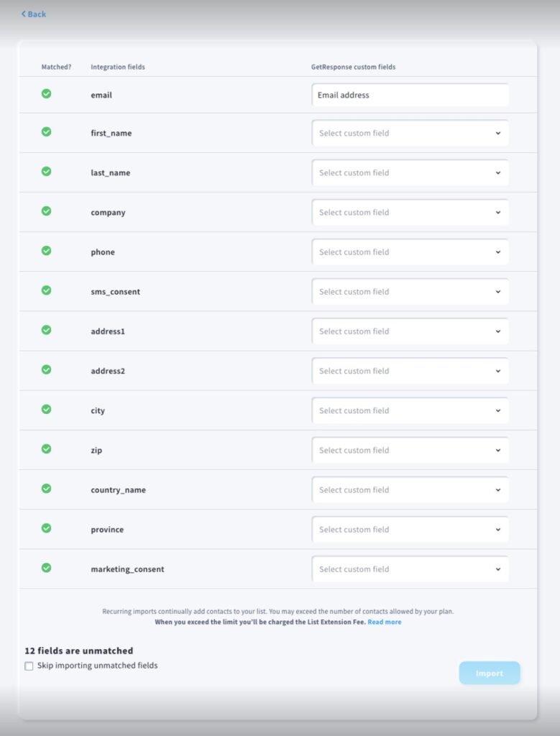Click the matched status icon for company
560x736 pixels.
pos(46,211)
